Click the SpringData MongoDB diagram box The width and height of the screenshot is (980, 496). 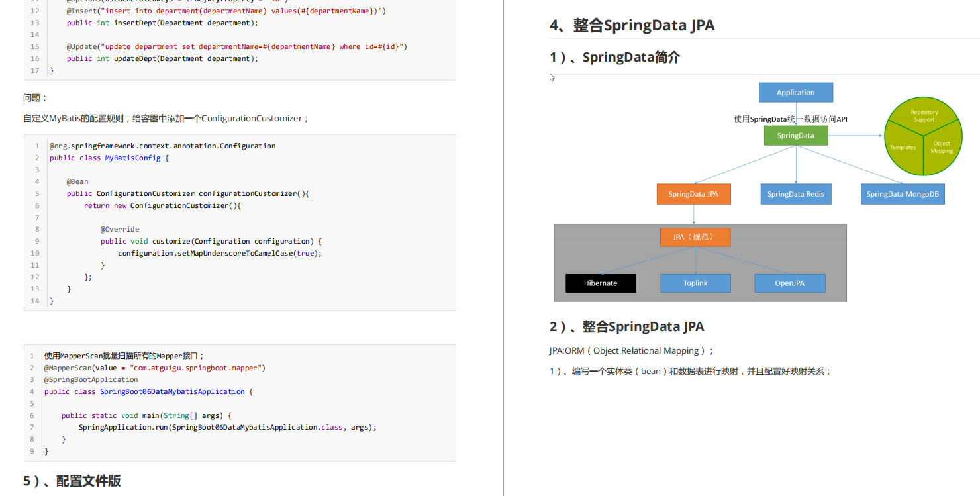point(903,194)
